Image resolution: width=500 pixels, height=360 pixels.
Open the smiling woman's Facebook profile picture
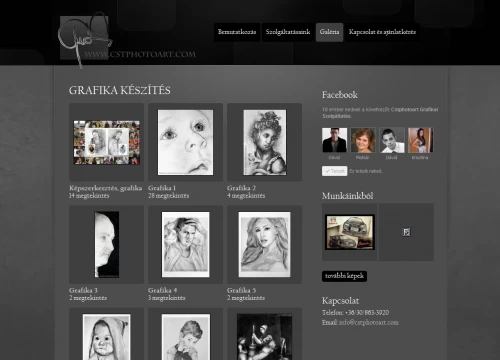click(363, 140)
